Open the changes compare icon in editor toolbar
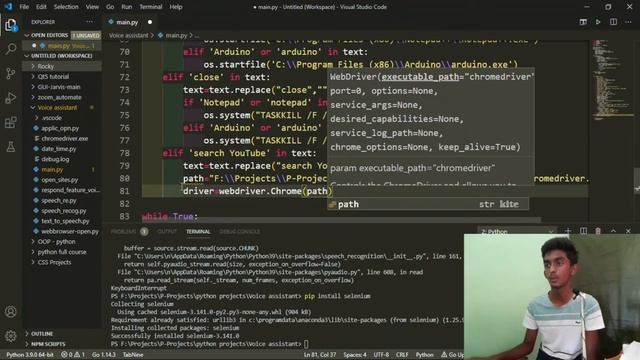 point(583,22)
